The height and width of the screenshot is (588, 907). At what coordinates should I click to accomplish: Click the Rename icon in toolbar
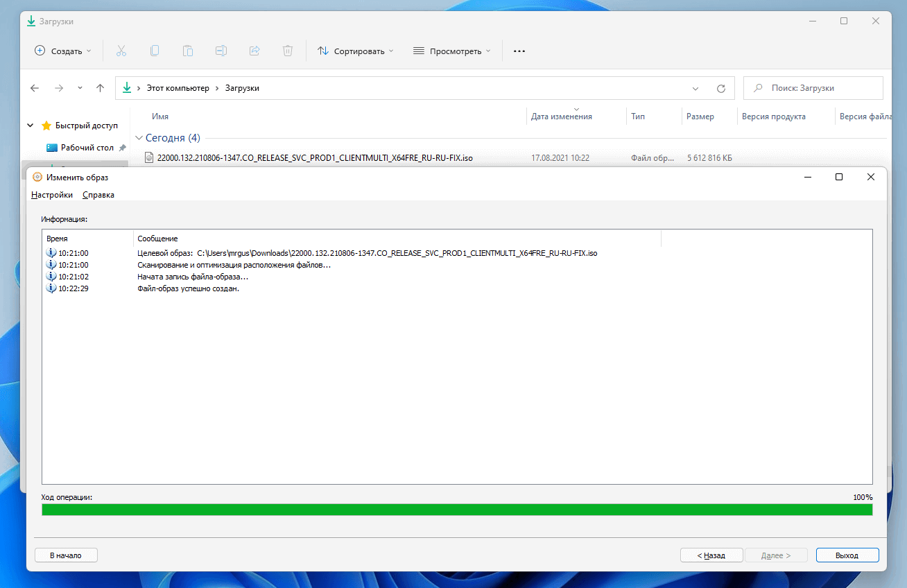tap(221, 51)
